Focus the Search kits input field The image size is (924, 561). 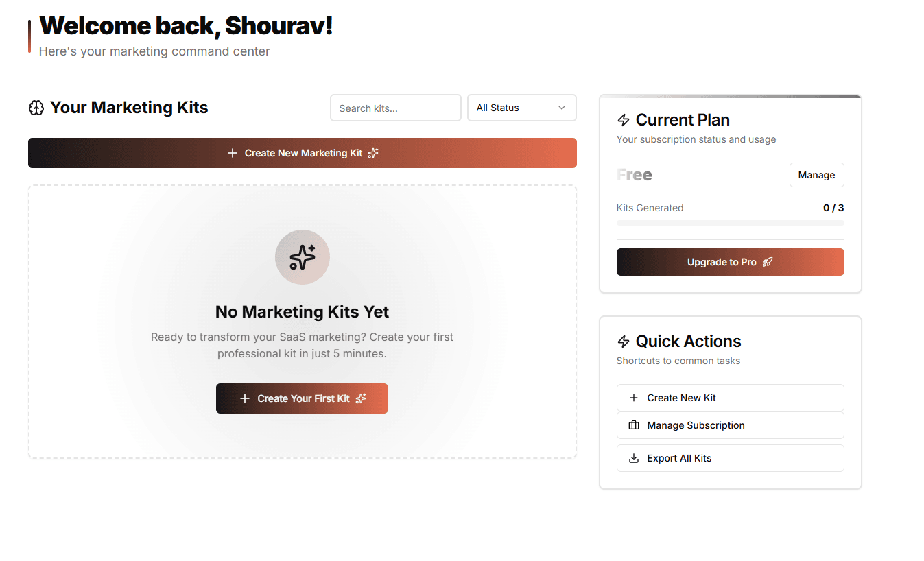(x=396, y=108)
